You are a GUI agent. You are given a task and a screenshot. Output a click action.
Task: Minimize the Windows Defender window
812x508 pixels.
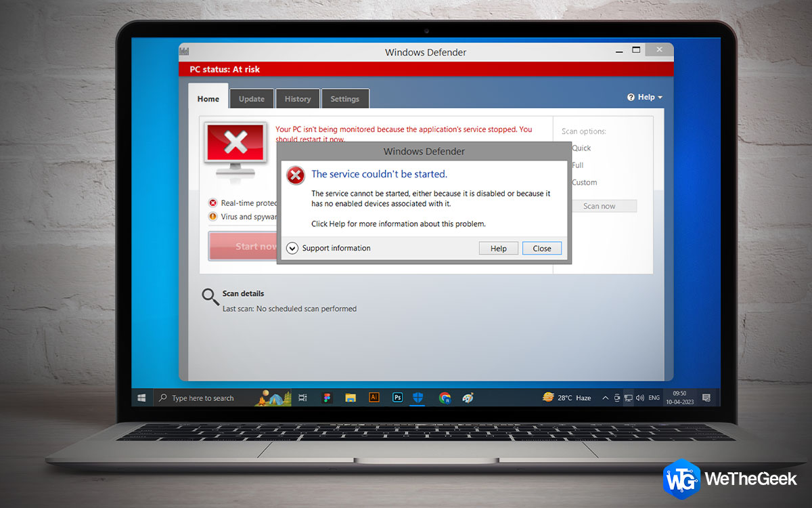(619, 50)
